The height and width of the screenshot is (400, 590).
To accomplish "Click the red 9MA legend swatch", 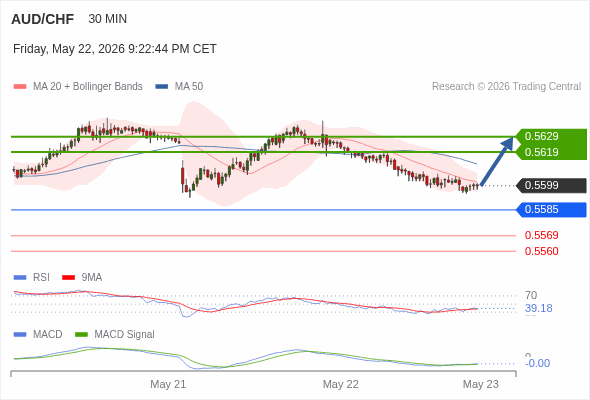I will pyautogui.click(x=68, y=278).
